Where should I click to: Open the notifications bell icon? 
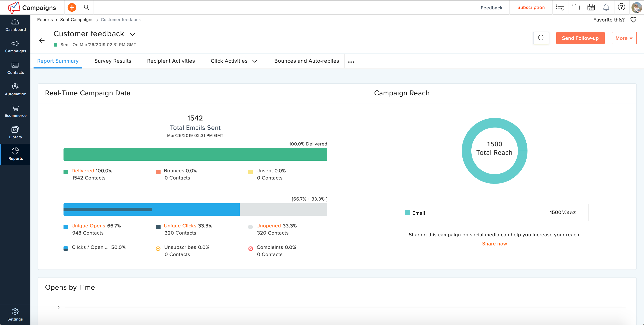click(606, 7)
